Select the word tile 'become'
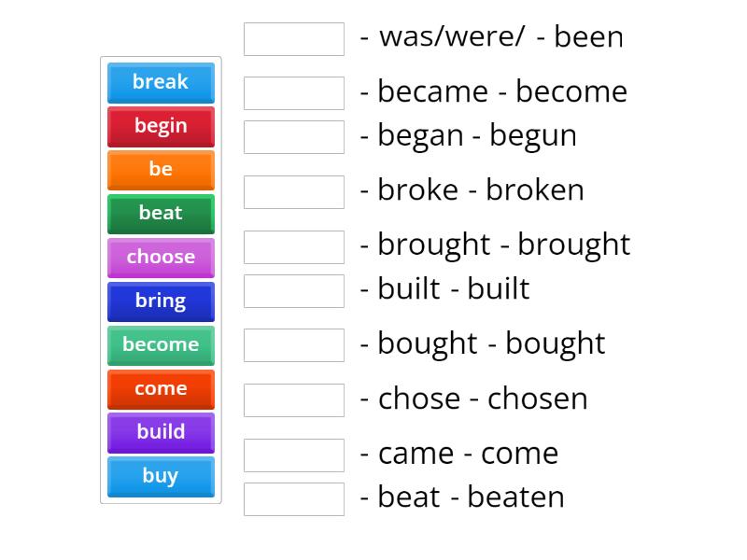The height and width of the screenshot is (560, 747). pos(161,345)
